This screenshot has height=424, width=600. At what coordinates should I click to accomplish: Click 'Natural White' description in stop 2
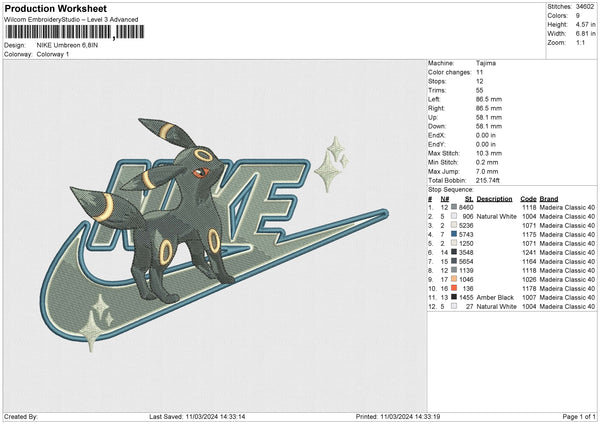tap(496, 217)
